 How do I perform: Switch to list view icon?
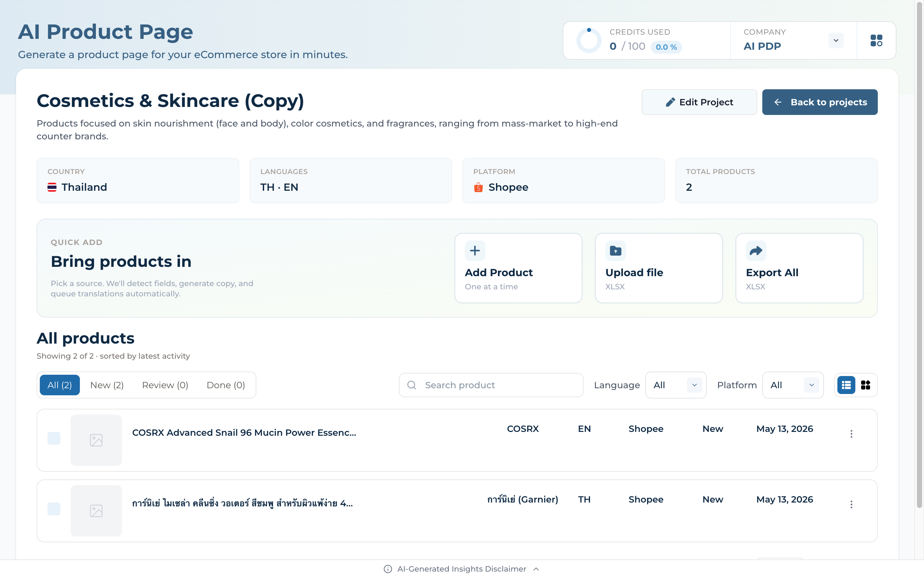[x=846, y=385]
